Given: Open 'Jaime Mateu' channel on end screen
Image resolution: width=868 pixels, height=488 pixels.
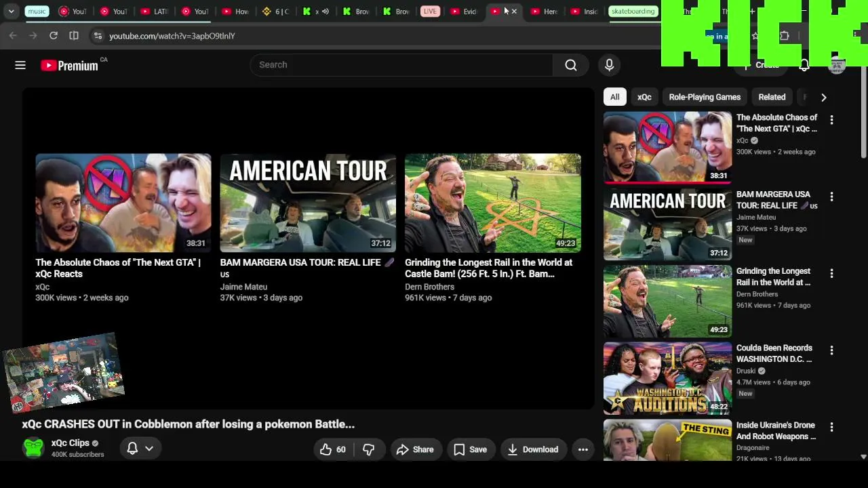Looking at the screenshot, I should coord(243,287).
